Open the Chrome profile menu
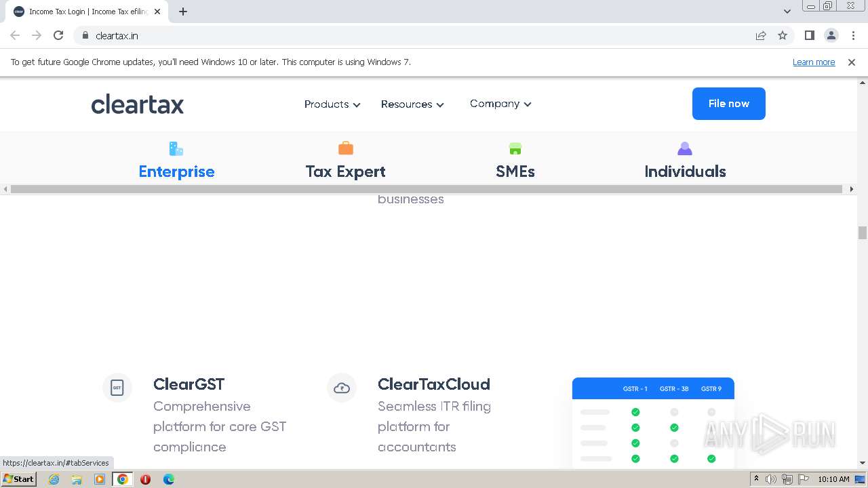Screen dimensions: 868x488 click(831, 35)
